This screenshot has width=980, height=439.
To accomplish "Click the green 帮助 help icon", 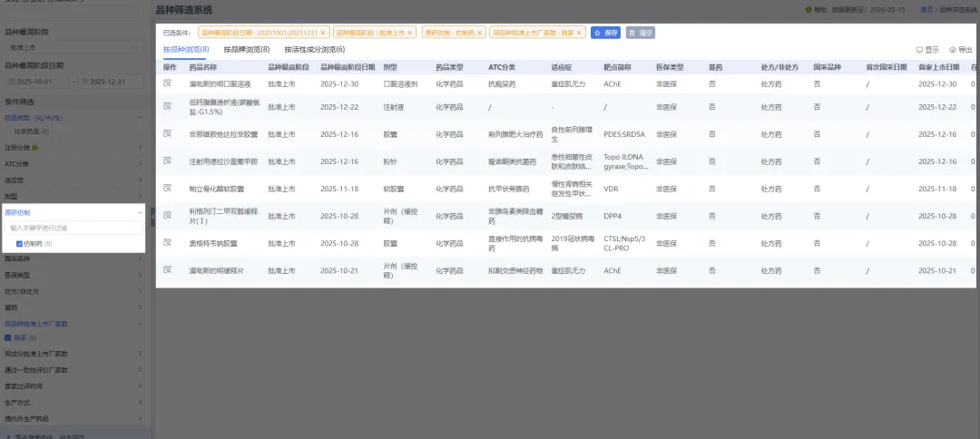I will coord(808,9).
